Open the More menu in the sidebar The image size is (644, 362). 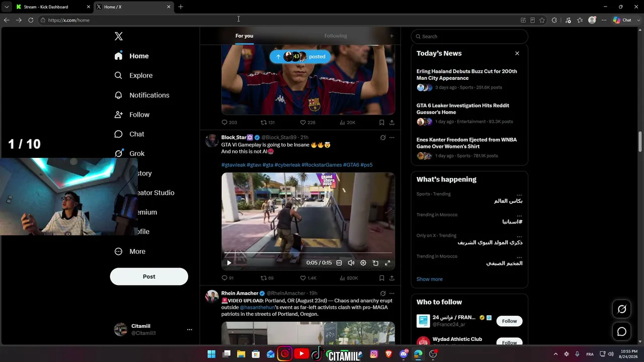130,251
